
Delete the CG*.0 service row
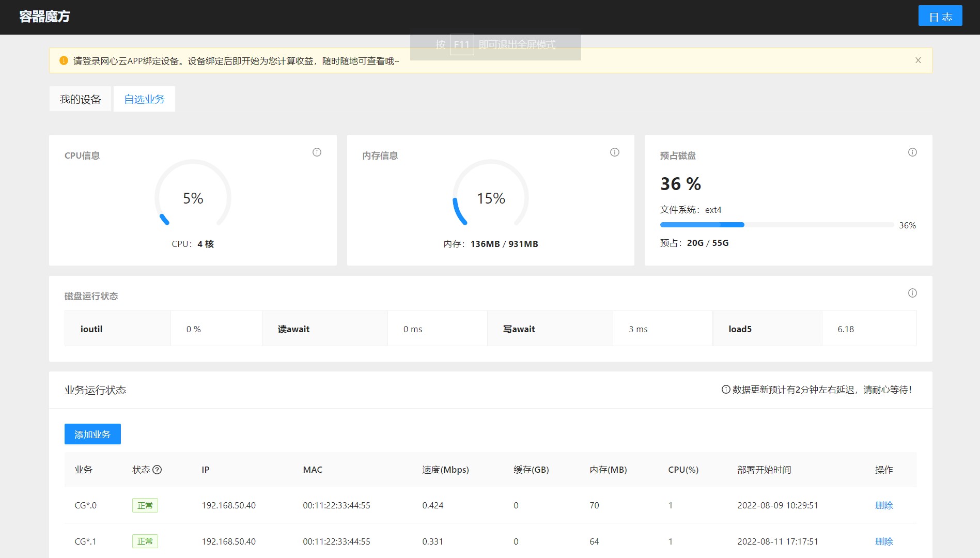pos(884,505)
